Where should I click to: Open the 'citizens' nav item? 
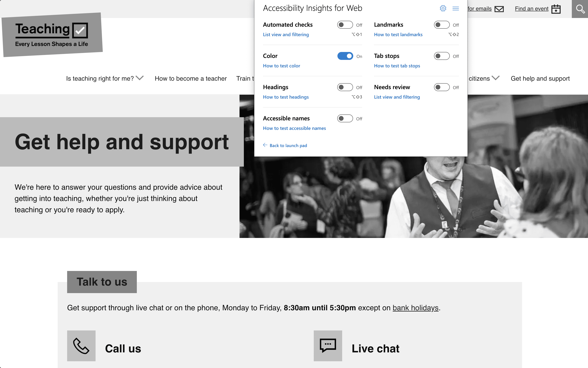tap(479, 78)
